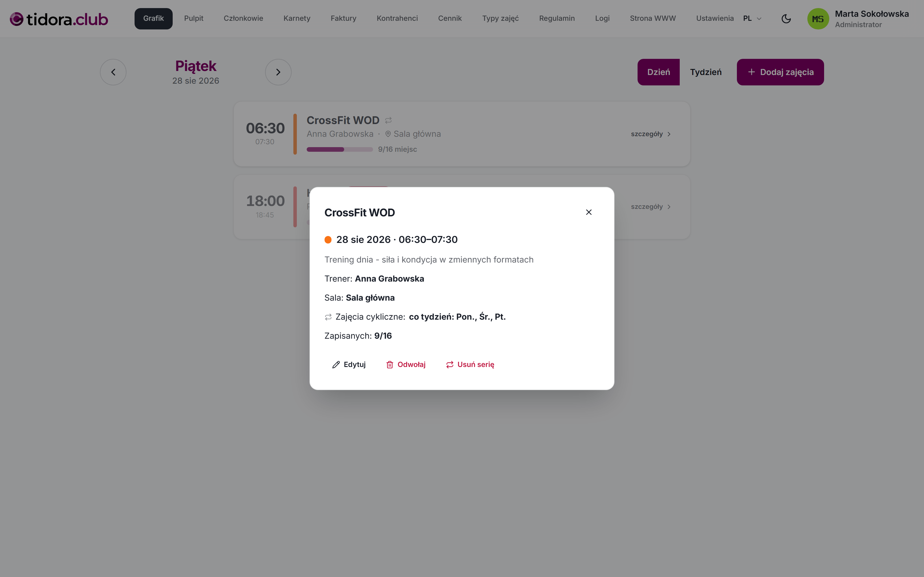Click Dodaj zajęcia button
Viewport: 924px width, 577px height.
tap(780, 72)
